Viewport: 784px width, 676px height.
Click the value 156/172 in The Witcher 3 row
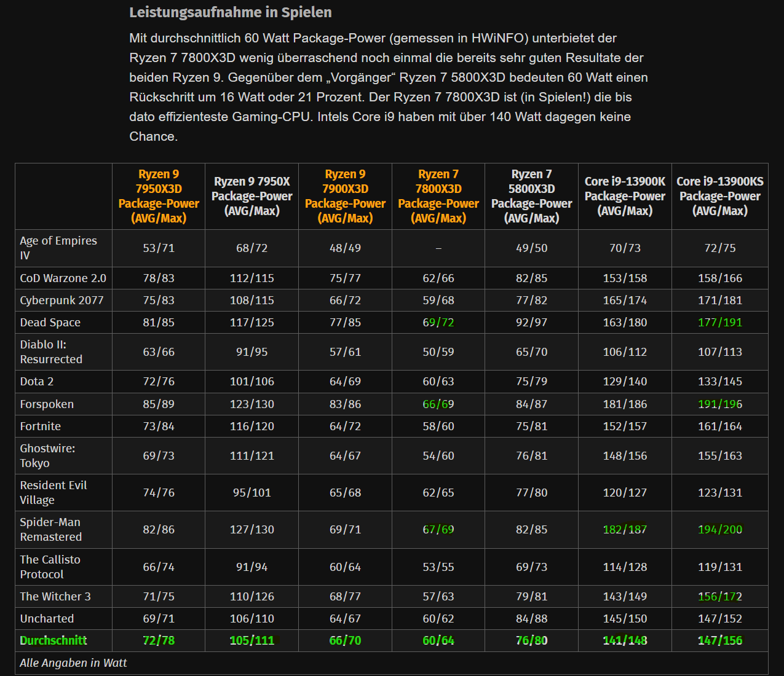720,596
